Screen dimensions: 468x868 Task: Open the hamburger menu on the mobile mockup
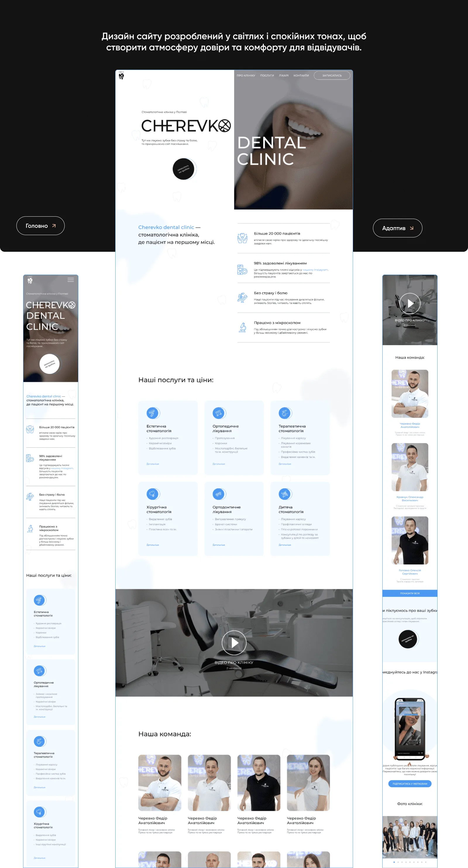(x=71, y=280)
